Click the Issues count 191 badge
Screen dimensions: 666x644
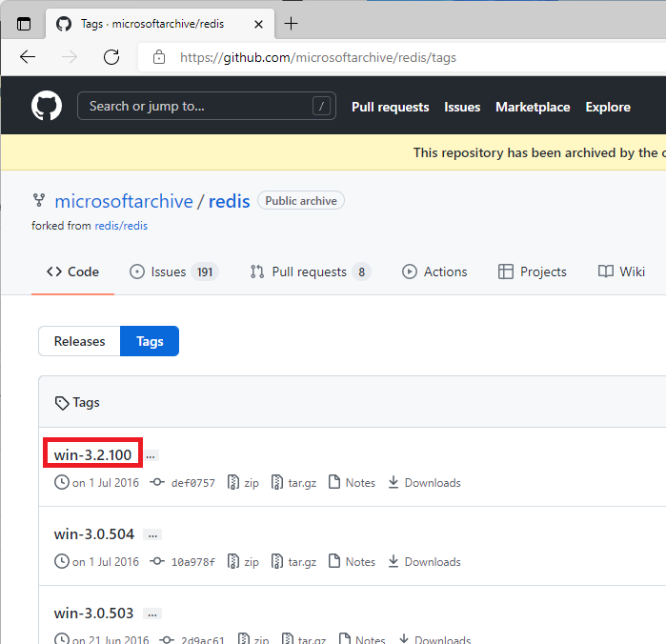pos(205,272)
